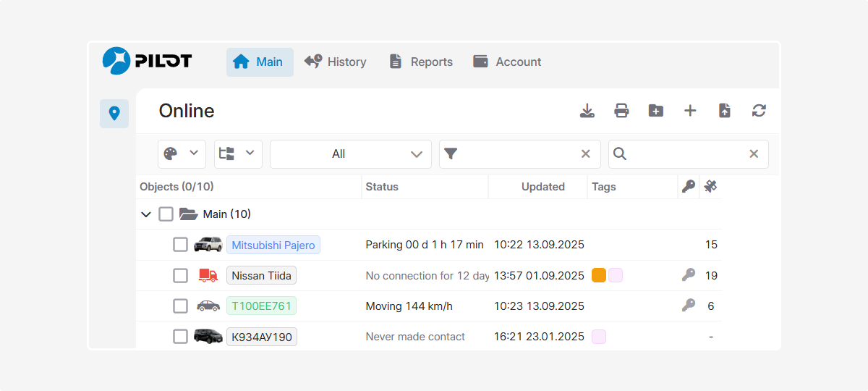Switch to the History tab

tap(336, 62)
